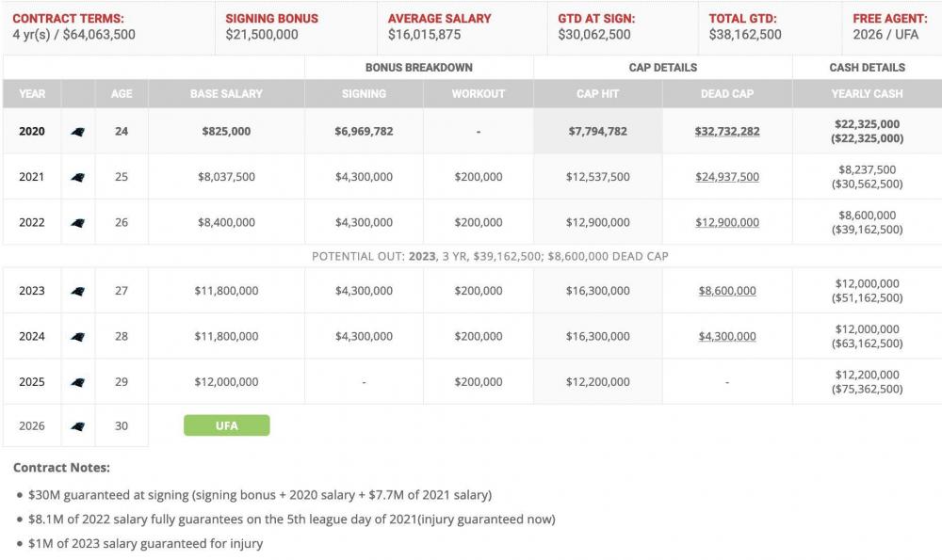Click the CAP HIT column header
This screenshot has width=942, height=560.
click(x=597, y=94)
